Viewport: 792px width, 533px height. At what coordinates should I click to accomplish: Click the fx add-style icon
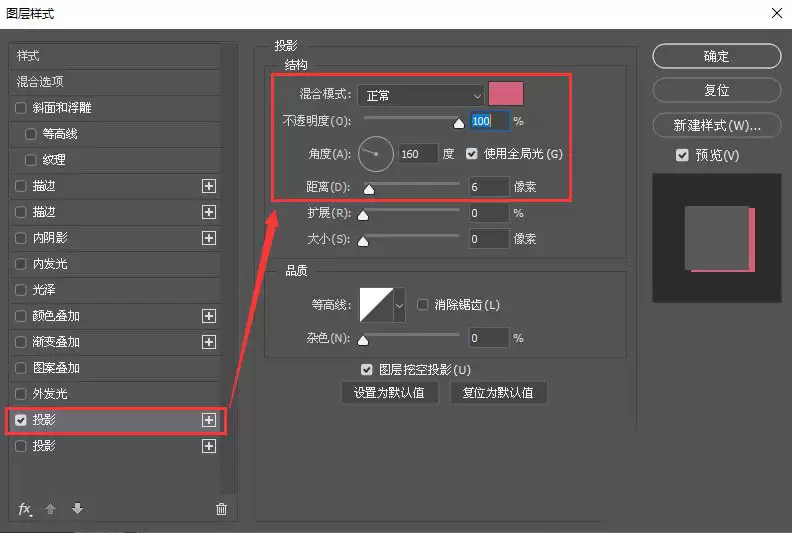click(x=25, y=509)
